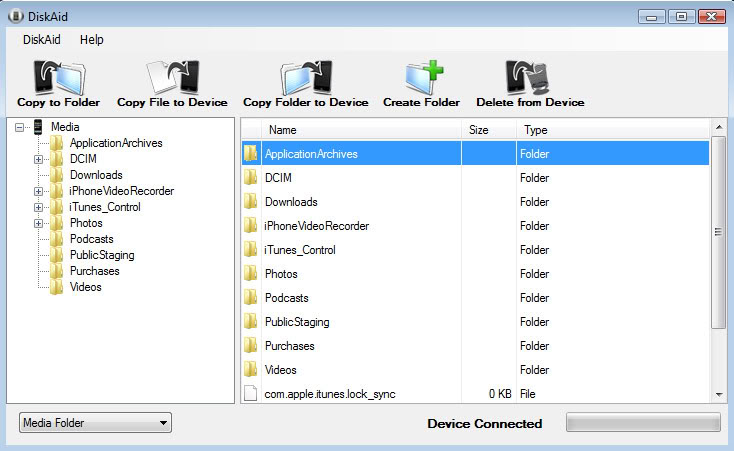This screenshot has height=451, width=734.
Task: Click the PublicStaging folder icon in the tree
Action: click(x=57, y=255)
